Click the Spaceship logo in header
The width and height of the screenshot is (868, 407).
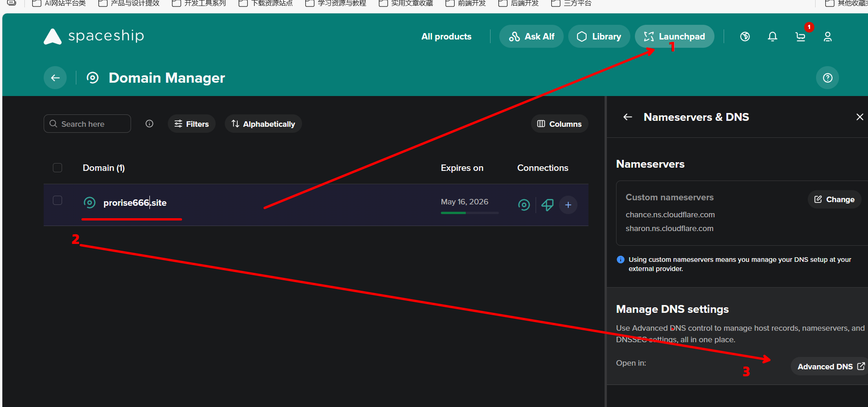coord(94,36)
